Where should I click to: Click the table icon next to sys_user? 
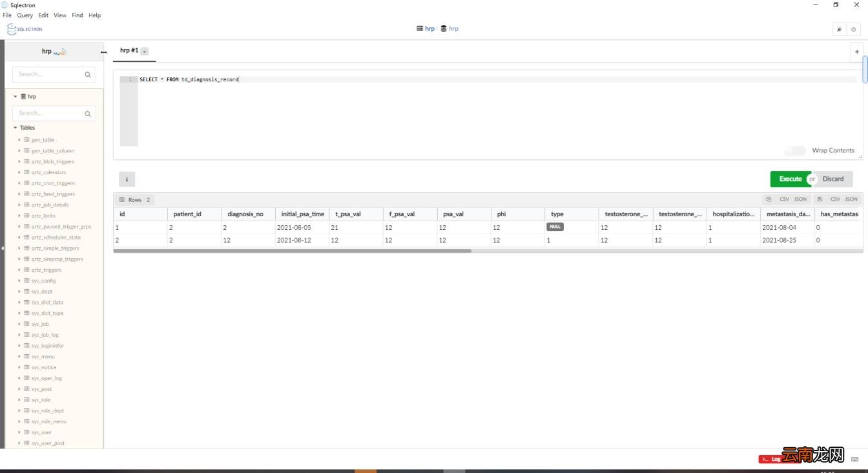pyautogui.click(x=27, y=432)
